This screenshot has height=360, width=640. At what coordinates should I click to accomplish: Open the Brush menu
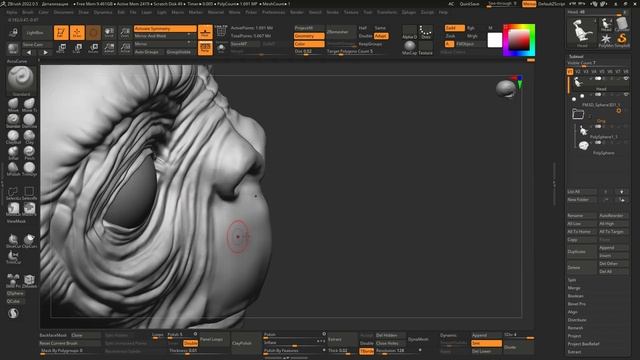click(x=28, y=12)
